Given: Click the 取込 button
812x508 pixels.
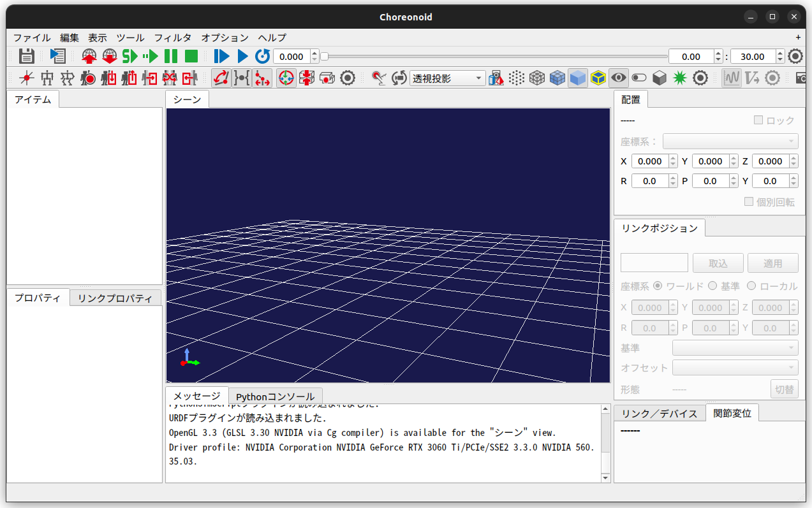Looking at the screenshot, I should 718,263.
